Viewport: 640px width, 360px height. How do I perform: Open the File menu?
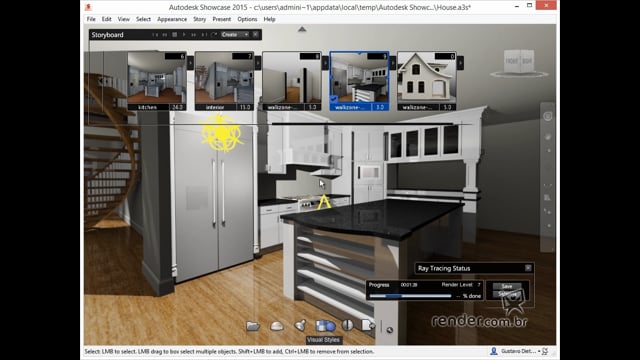[x=91, y=19]
